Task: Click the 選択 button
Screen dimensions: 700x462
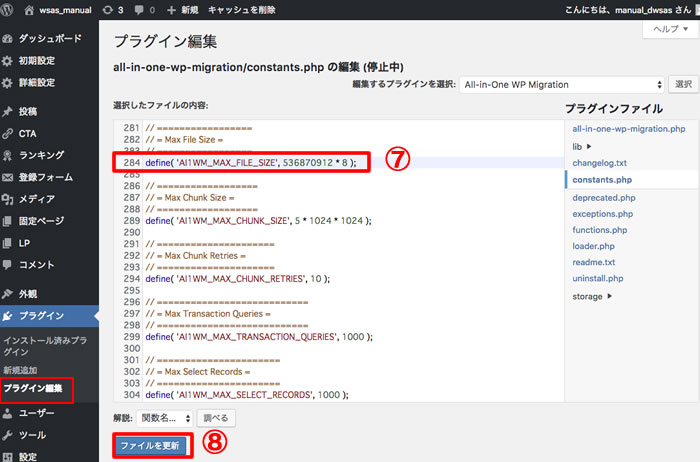Action: [683, 84]
